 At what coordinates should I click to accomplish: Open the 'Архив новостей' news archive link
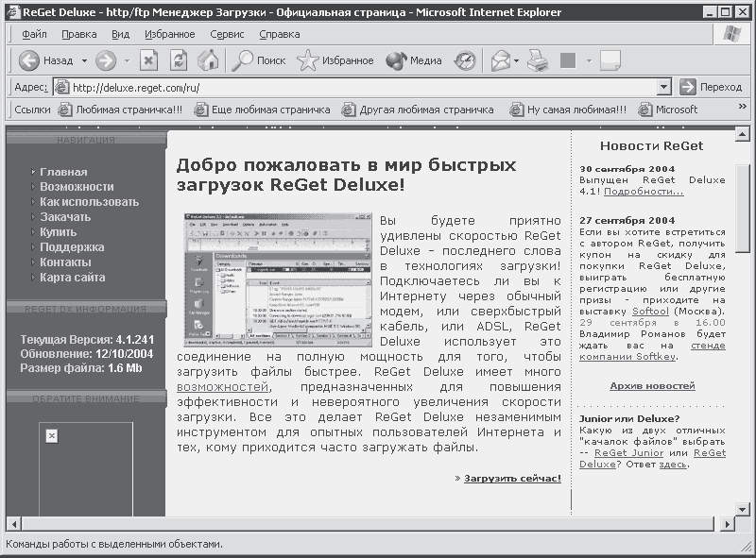point(652,386)
